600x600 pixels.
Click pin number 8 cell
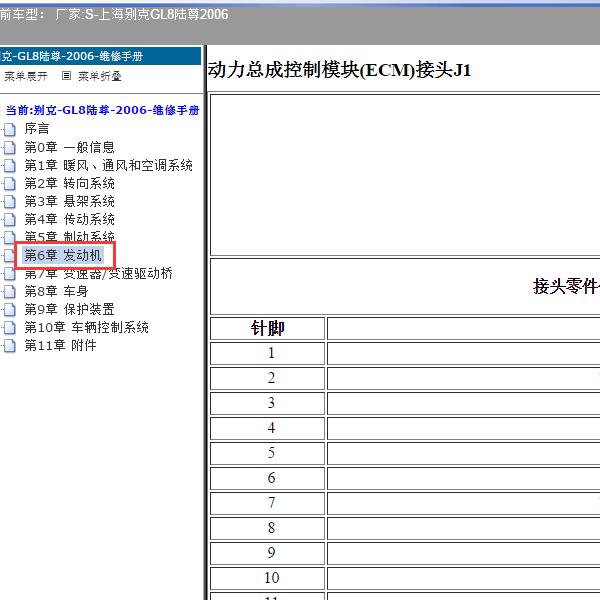[x=267, y=528]
